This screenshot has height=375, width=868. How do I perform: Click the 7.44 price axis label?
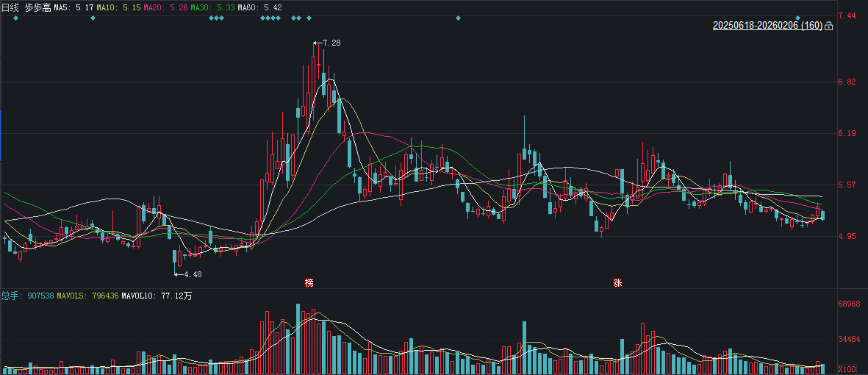pos(847,15)
